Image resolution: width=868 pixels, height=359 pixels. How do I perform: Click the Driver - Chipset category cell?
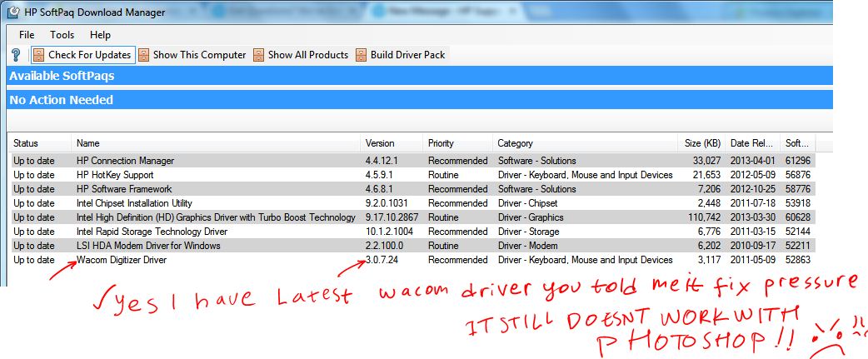click(528, 203)
